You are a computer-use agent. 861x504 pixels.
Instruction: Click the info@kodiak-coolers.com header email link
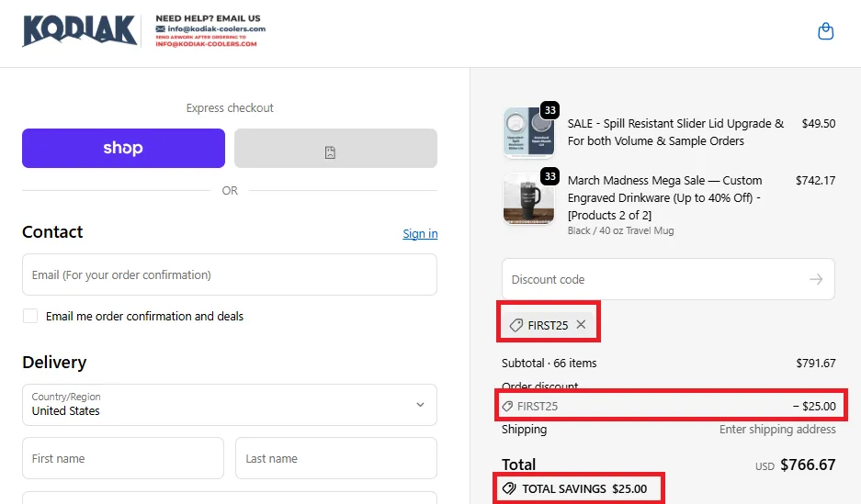[x=216, y=28]
